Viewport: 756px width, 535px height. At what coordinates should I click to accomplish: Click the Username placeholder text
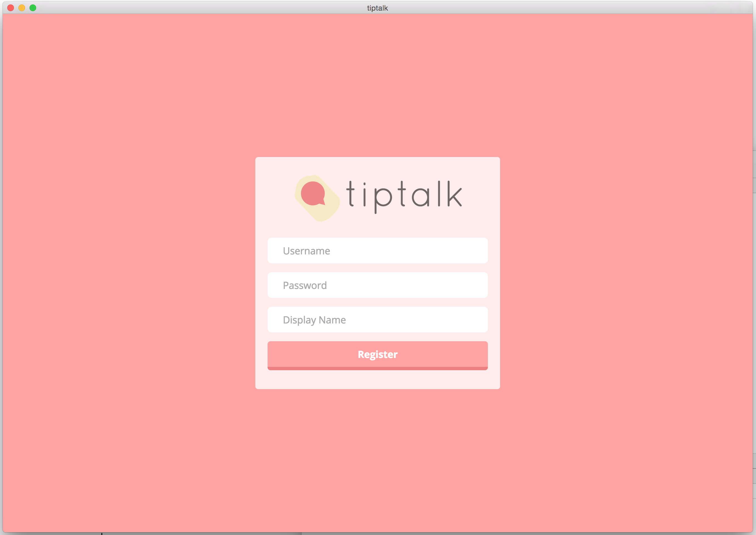(306, 251)
